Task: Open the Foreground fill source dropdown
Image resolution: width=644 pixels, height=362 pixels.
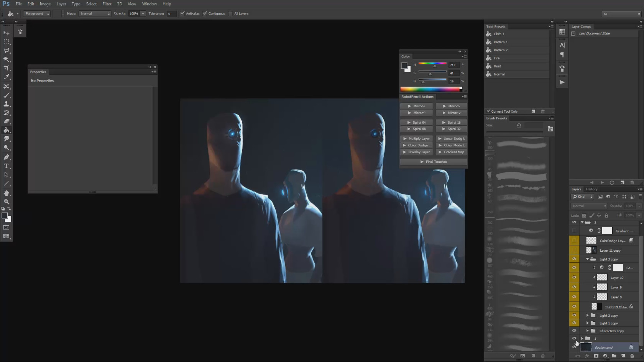Action: tap(37, 13)
